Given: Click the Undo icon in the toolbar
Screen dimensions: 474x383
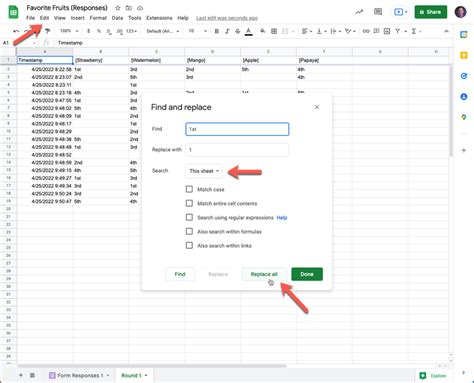Looking at the screenshot, I should [16, 31].
